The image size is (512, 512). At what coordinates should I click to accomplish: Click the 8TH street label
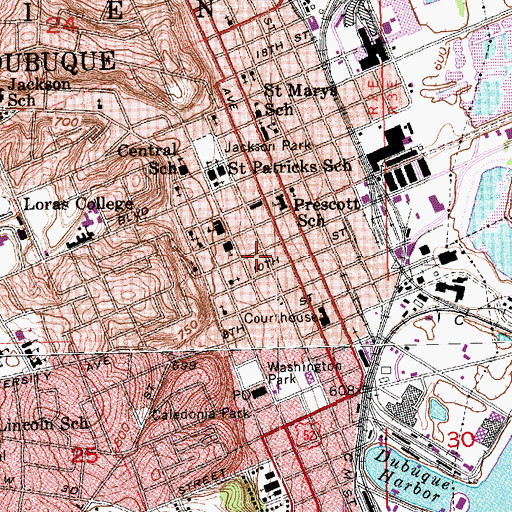(x=234, y=332)
